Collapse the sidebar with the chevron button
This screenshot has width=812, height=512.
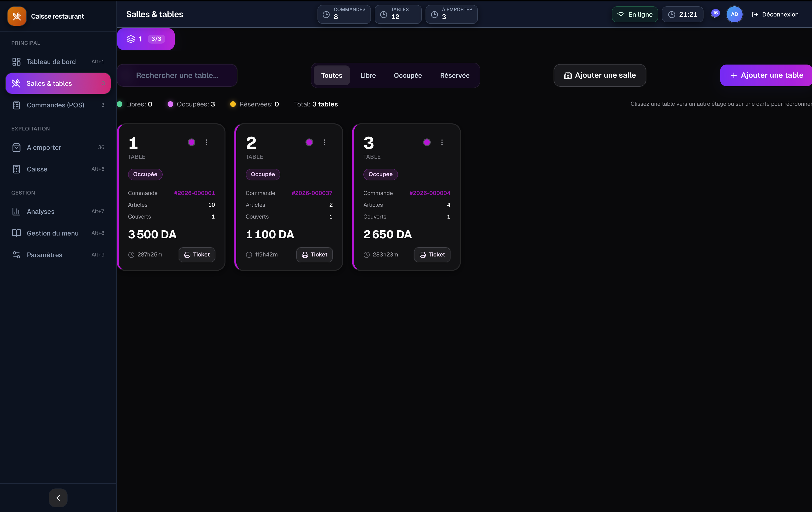pos(58,498)
